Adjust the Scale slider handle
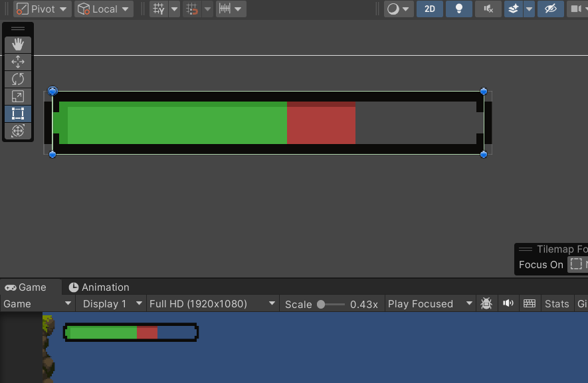Screen dimensions: 588x383 (321, 304)
